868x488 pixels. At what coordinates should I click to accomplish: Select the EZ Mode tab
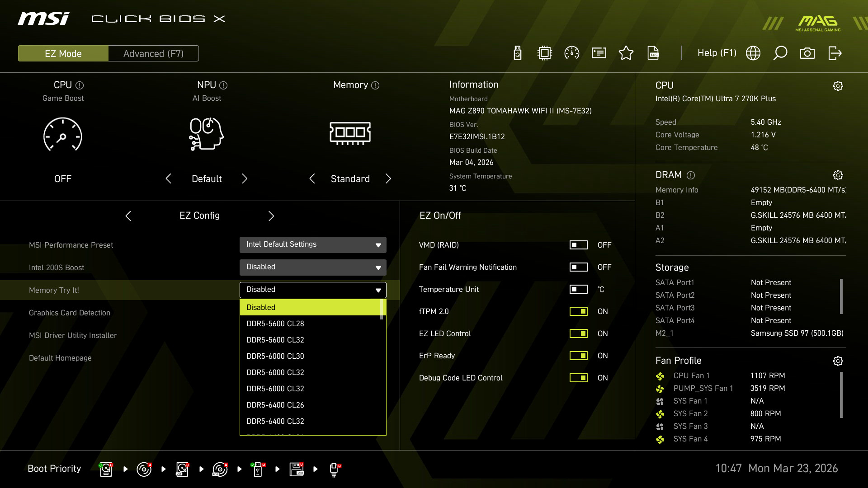click(63, 53)
